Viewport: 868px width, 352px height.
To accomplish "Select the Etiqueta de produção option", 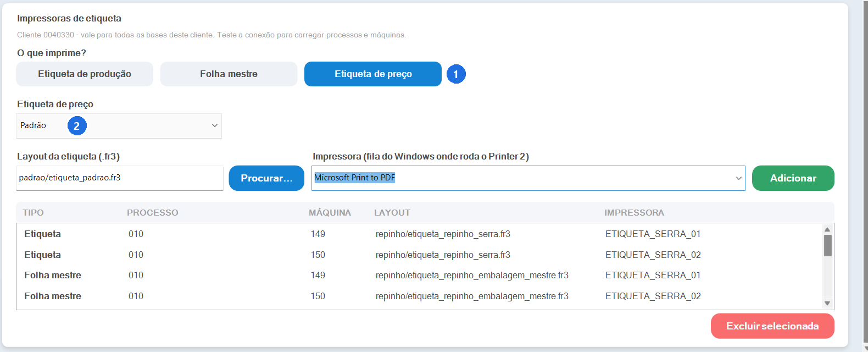I will pyautogui.click(x=85, y=74).
